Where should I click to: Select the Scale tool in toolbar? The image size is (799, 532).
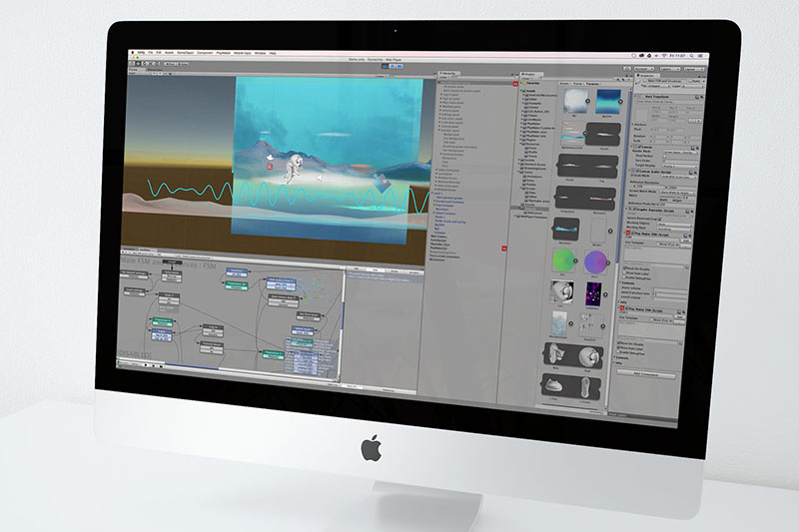[x=150, y=64]
